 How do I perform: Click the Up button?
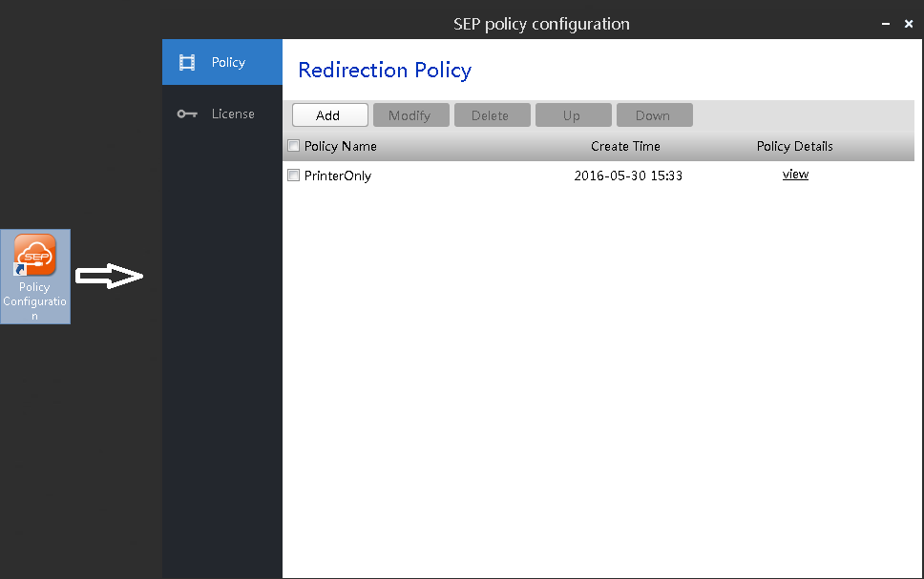[574, 114]
